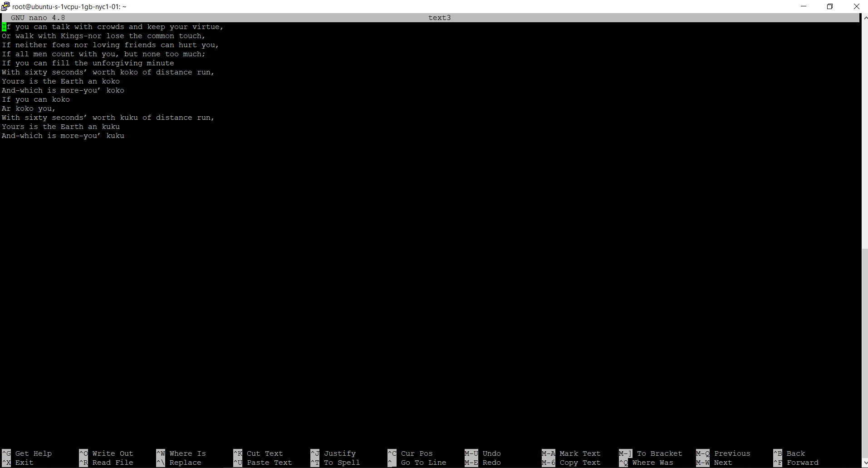Click the 'Back' shortcut label

(x=796, y=453)
